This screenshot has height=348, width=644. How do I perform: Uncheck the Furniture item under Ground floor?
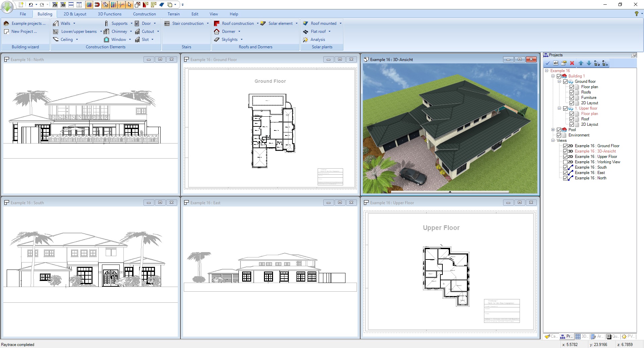coord(572,98)
